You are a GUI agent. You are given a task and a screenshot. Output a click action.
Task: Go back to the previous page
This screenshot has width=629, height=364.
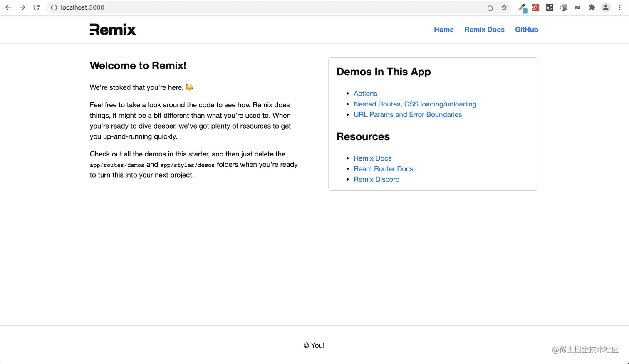(x=8, y=7)
